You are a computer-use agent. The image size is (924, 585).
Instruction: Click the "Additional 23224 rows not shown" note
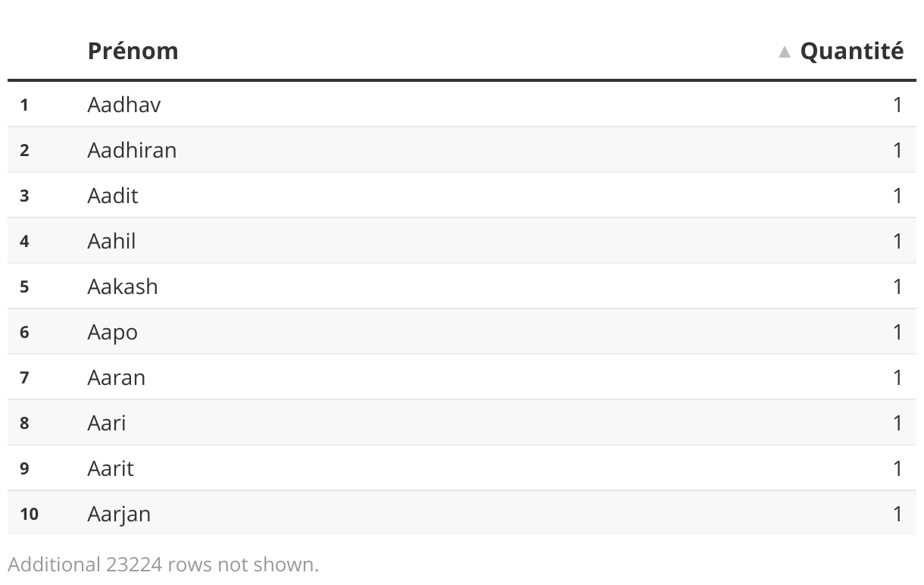[164, 565]
